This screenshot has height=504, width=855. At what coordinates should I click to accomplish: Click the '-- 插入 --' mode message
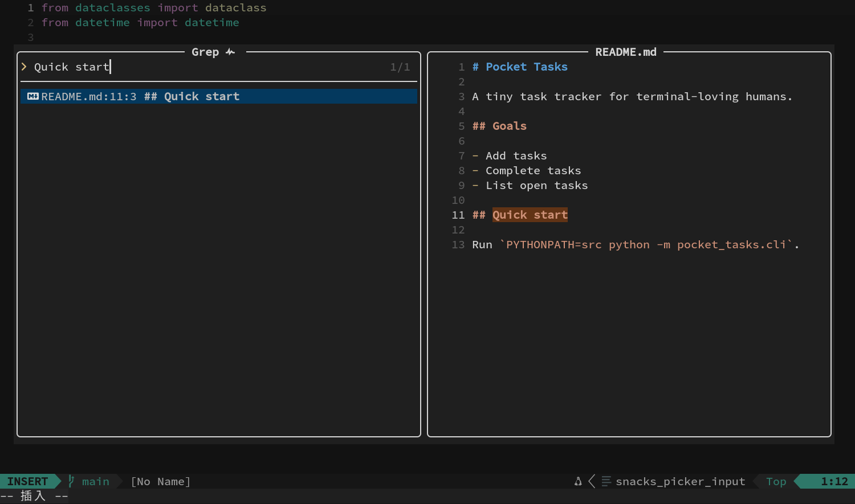(34, 496)
